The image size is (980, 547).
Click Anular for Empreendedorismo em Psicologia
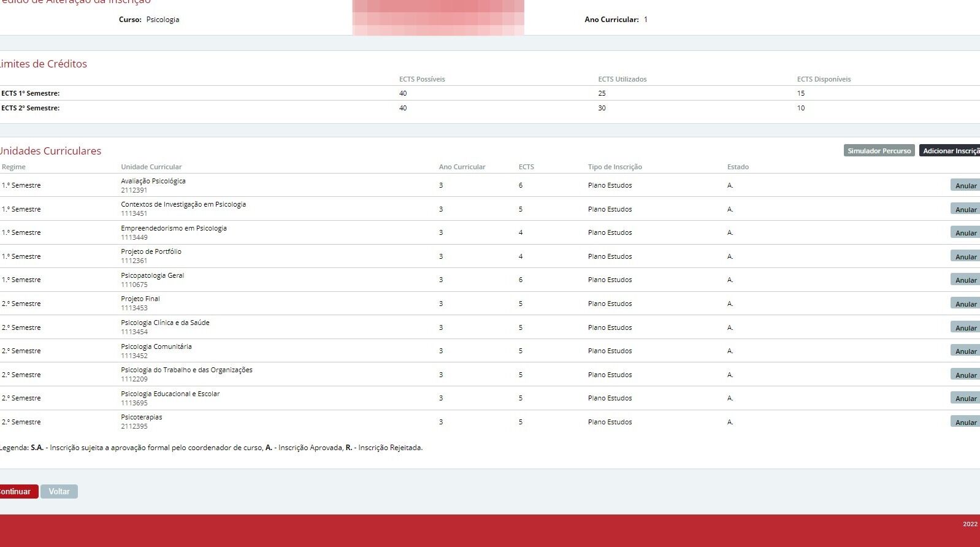click(x=965, y=232)
